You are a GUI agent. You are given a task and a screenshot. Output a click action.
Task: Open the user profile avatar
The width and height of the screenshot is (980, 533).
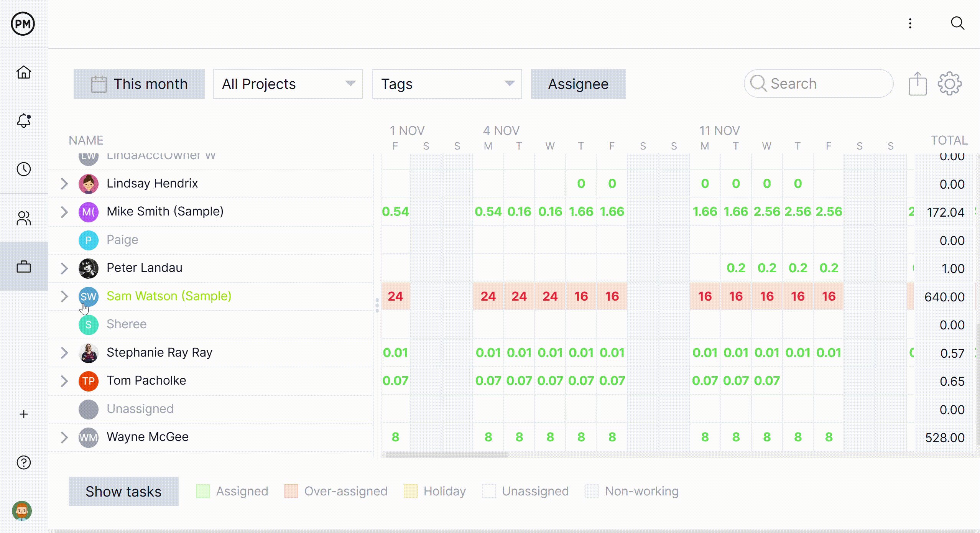[x=22, y=511]
